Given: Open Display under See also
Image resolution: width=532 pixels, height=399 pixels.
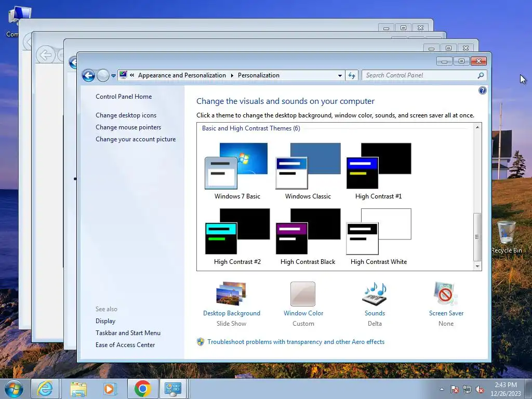Looking at the screenshot, I should point(105,321).
